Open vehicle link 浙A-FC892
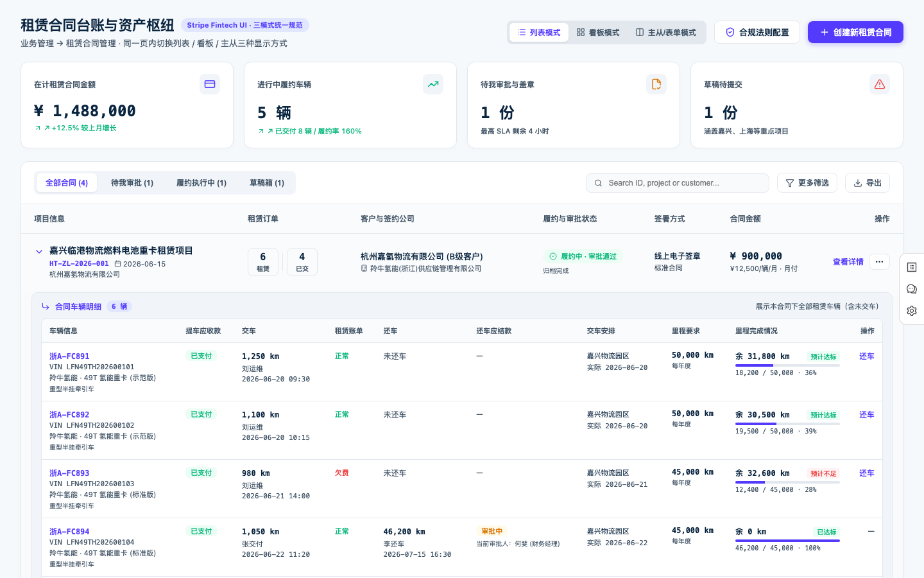The image size is (924, 578). click(69, 415)
